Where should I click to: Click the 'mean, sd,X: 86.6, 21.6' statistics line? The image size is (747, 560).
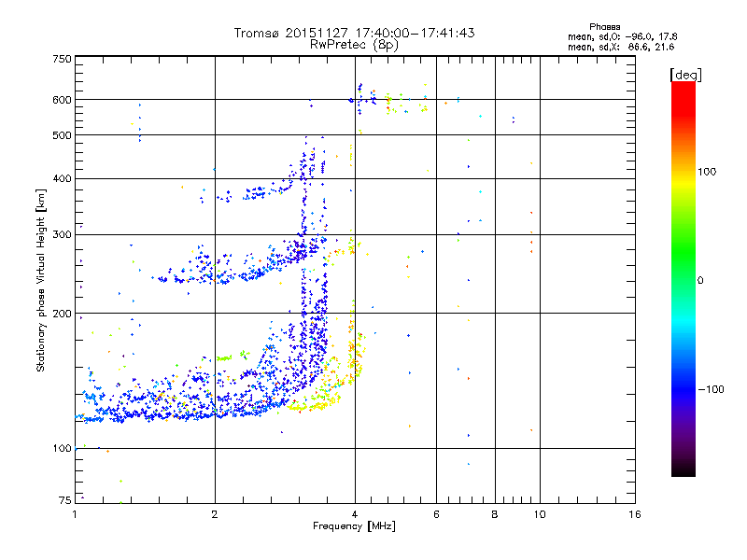pyautogui.click(x=621, y=48)
